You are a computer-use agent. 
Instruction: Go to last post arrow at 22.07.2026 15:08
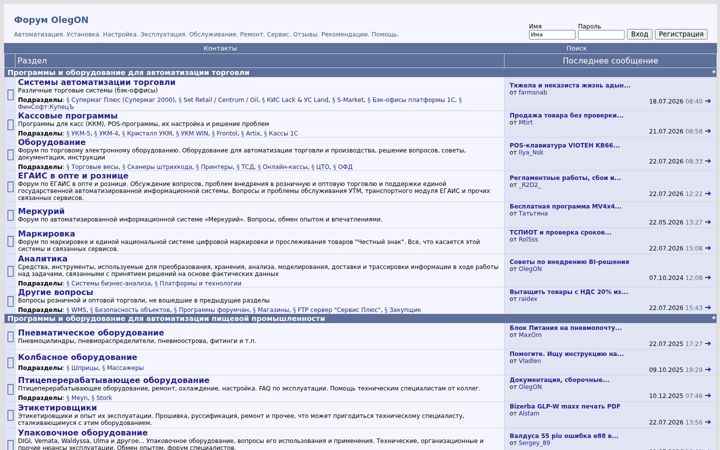pos(708,248)
